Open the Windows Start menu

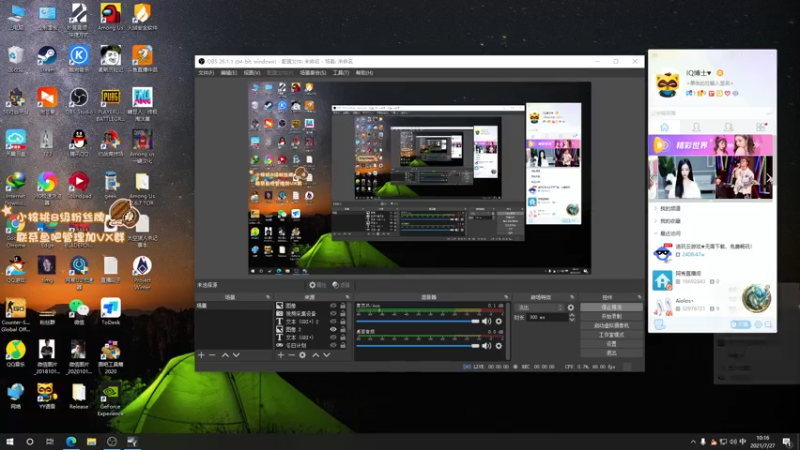click(10, 441)
